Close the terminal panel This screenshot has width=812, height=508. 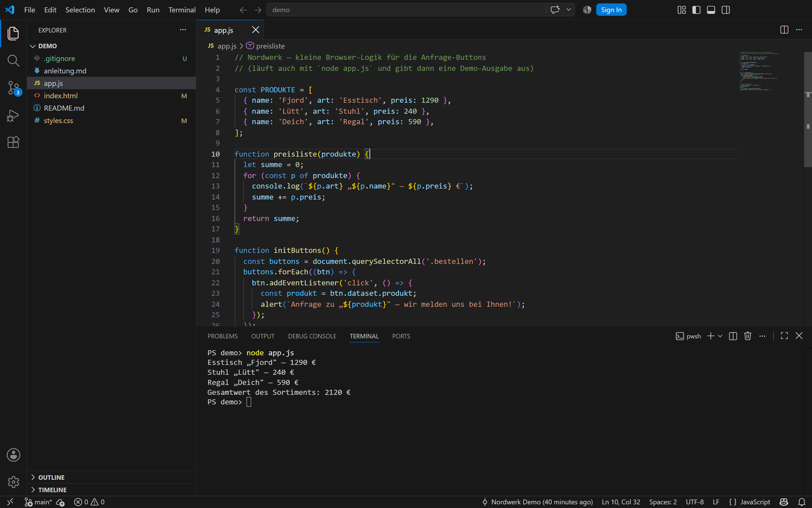click(x=799, y=336)
